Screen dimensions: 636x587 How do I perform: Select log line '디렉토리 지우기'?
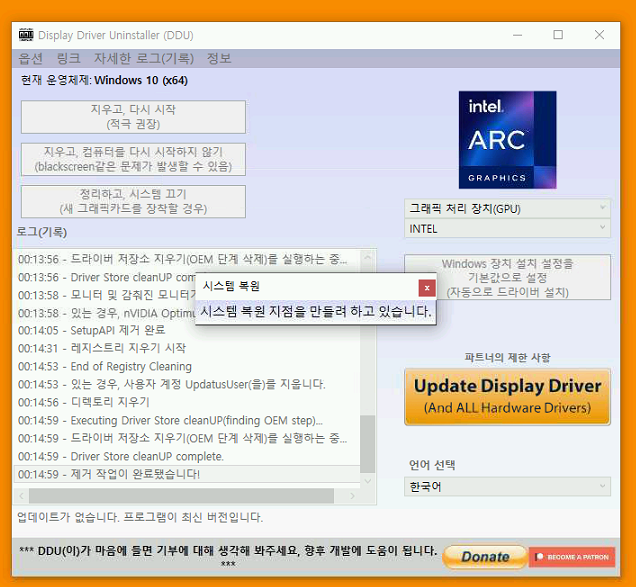click(187, 402)
